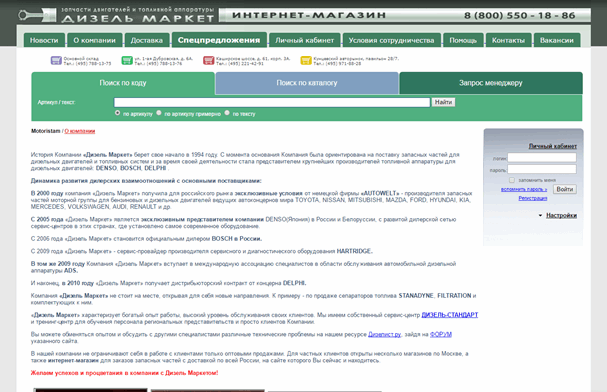Select the 'по артикулу' radio option
The width and height of the screenshot is (607, 392).
coord(117,113)
